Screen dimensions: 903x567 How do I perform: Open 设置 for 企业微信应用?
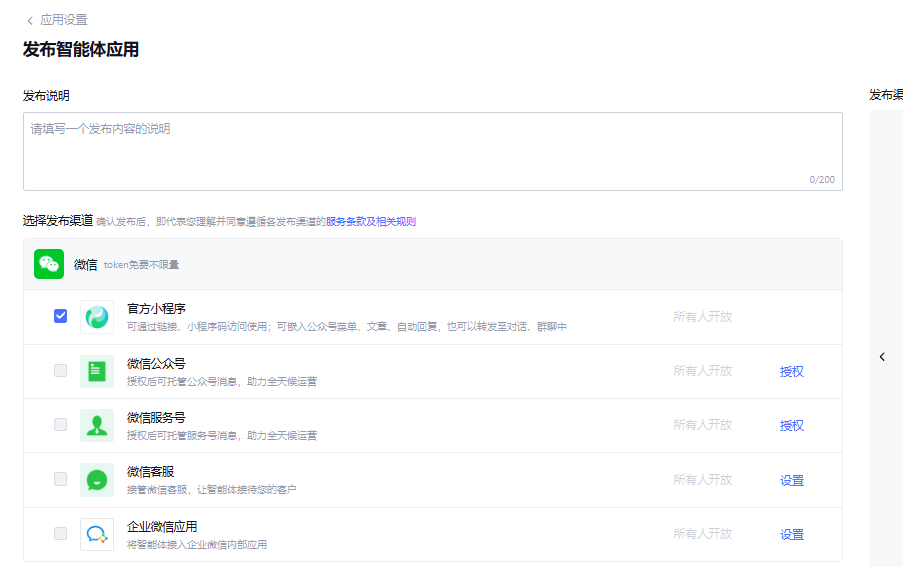tap(791, 534)
